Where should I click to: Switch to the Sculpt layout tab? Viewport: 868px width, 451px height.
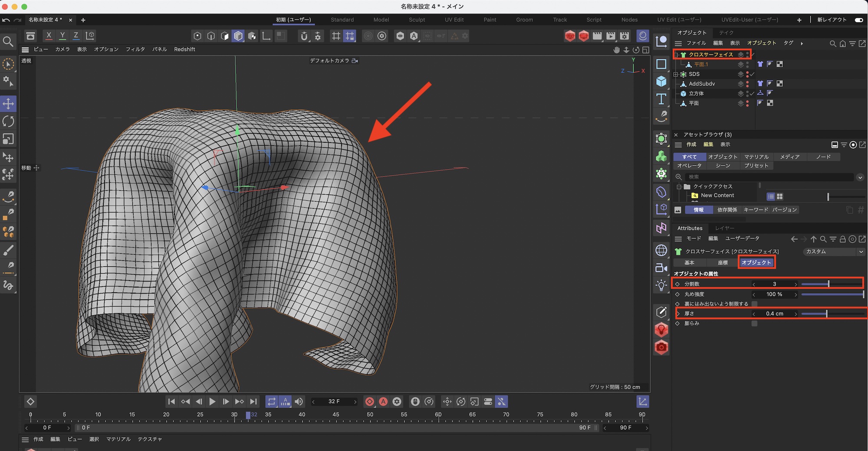click(x=417, y=20)
